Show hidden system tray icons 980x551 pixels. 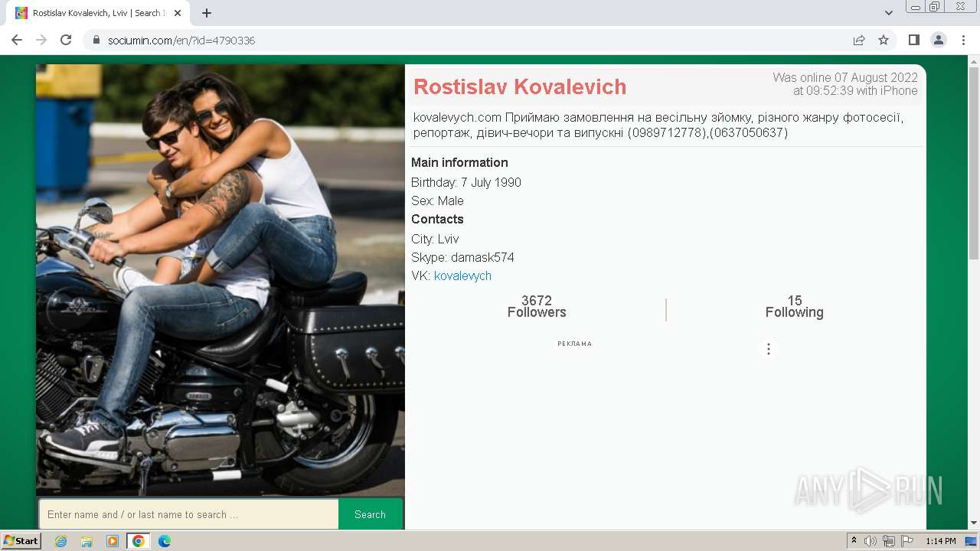pos(854,541)
